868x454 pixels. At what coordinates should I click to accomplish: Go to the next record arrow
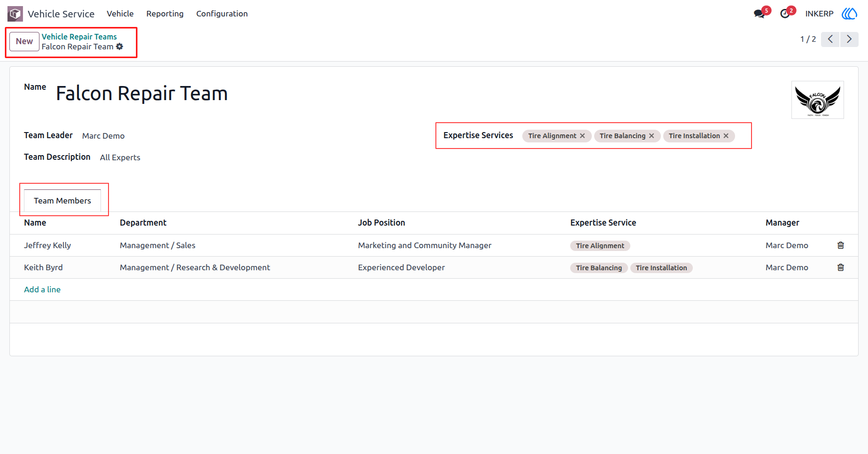pos(849,39)
